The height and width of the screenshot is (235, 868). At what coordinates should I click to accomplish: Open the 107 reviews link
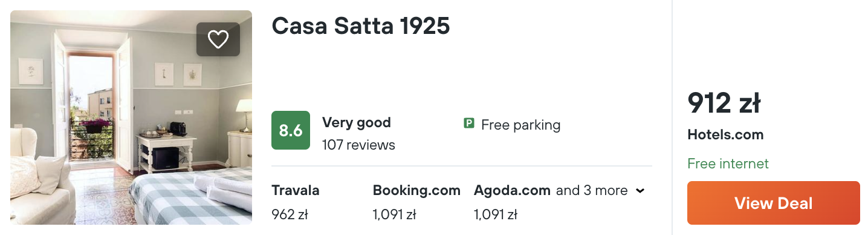tap(358, 145)
